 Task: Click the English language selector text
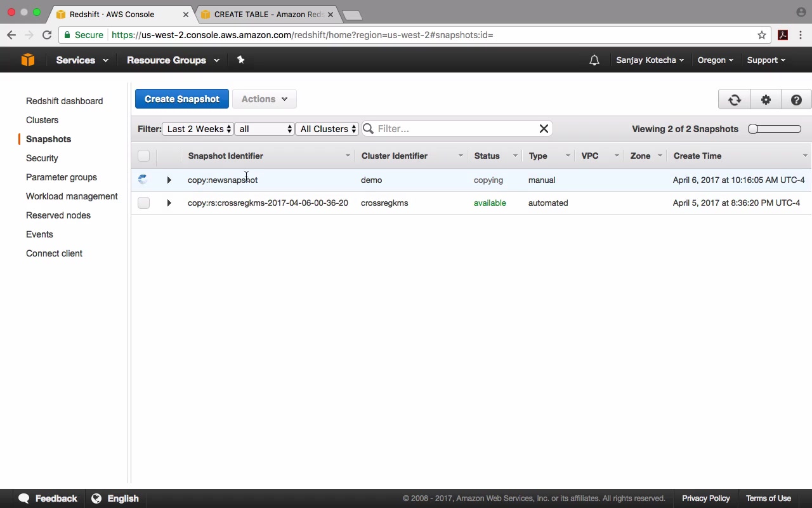coord(123,498)
